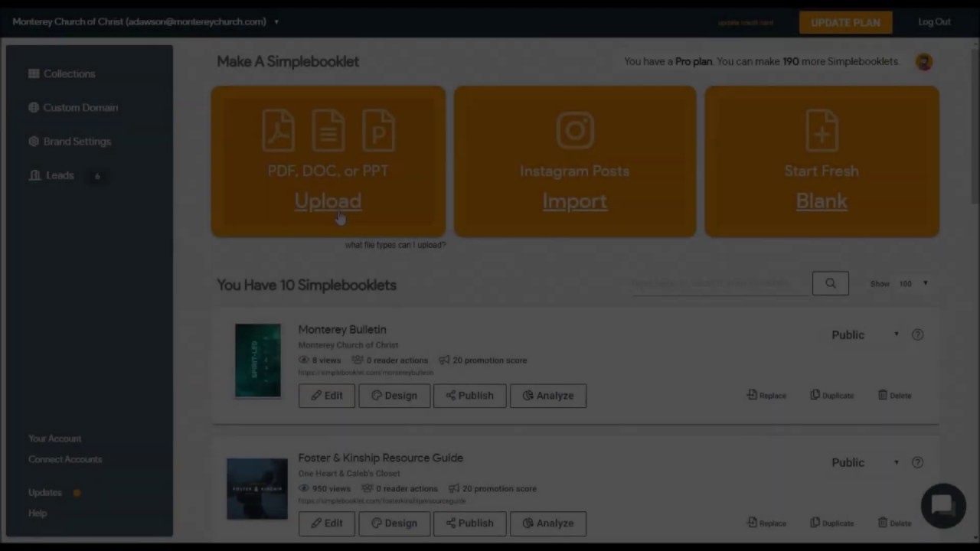Click Duplicate for Foster & Kinship Resource Guide
The image size is (980, 551).
coord(831,523)
